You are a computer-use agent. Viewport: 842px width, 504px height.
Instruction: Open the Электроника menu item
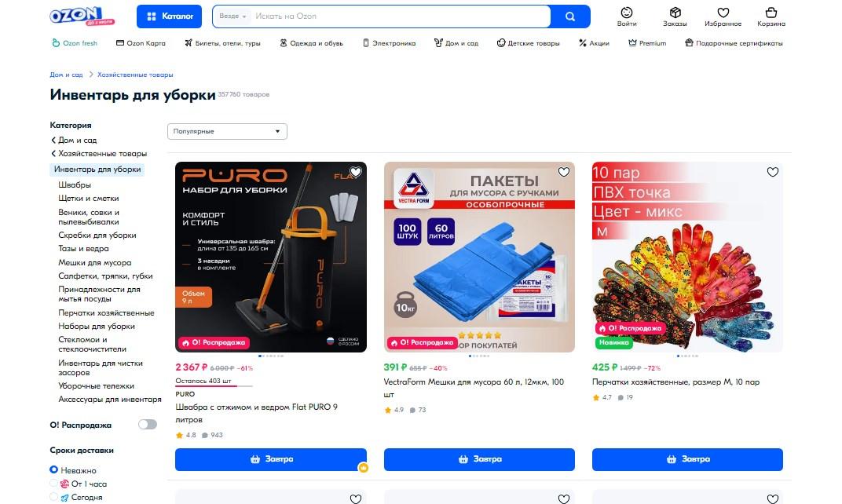coord(389,43)
